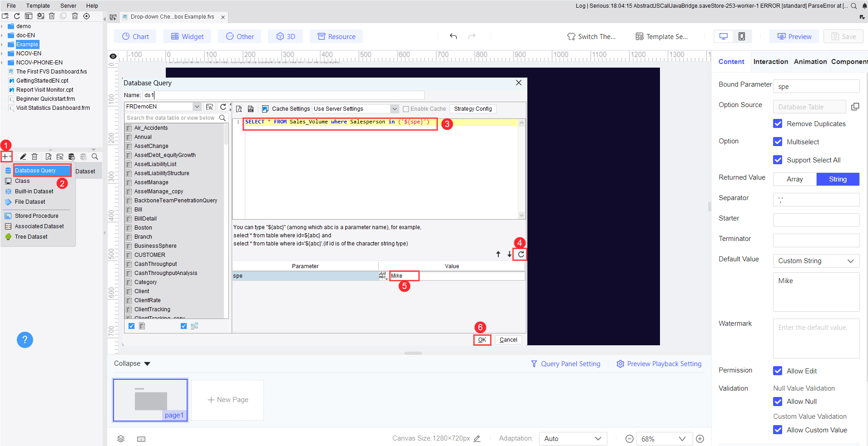
Task: Open the Template menu
Action: click(38, 5)
